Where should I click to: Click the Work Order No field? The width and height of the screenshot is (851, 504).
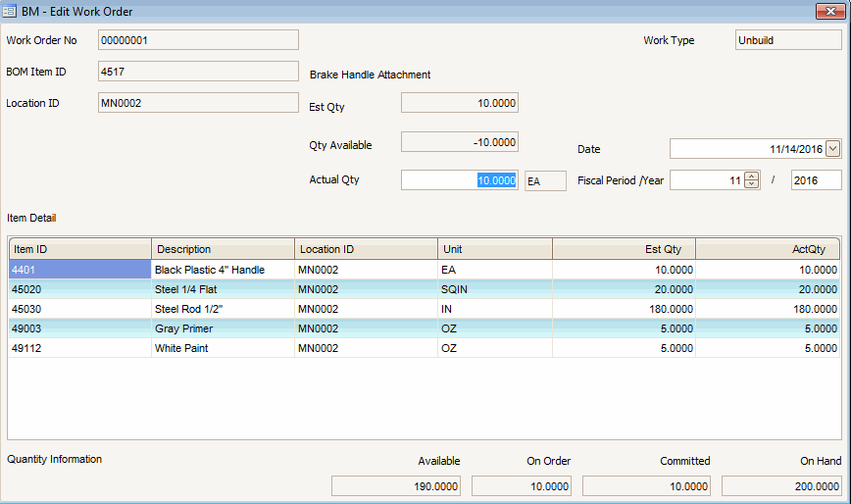(x=198, y=40)
